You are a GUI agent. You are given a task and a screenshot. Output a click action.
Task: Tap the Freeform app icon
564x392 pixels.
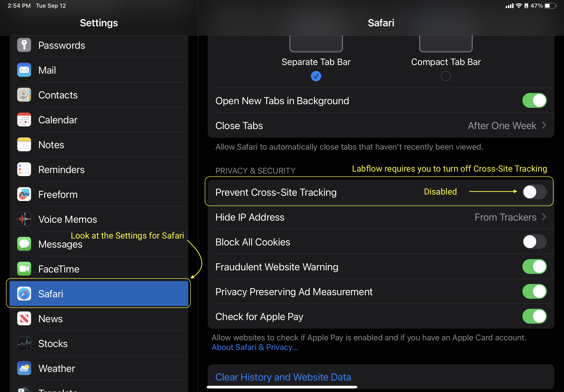click(24, 194)
